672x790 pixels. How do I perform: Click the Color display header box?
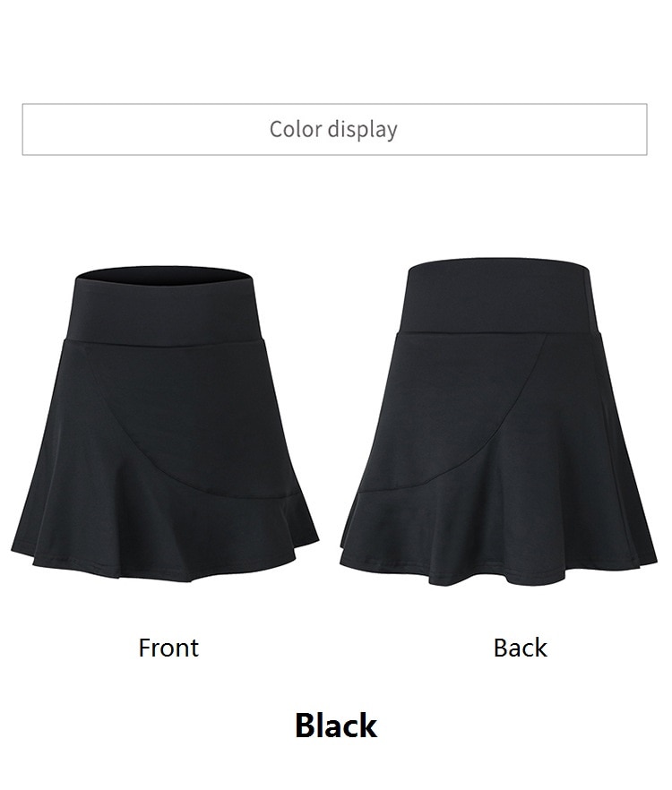click(x=335, y=130)
